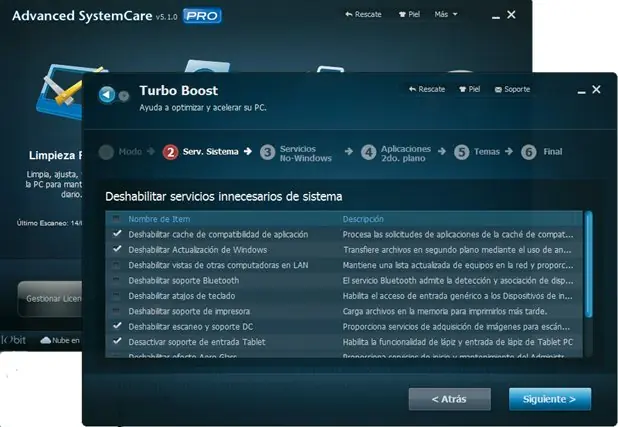Image resolution: width=618 pixels, height=427 pixels.
Task: Check Deshabilitar atajos de teclado
Action: 116,296
